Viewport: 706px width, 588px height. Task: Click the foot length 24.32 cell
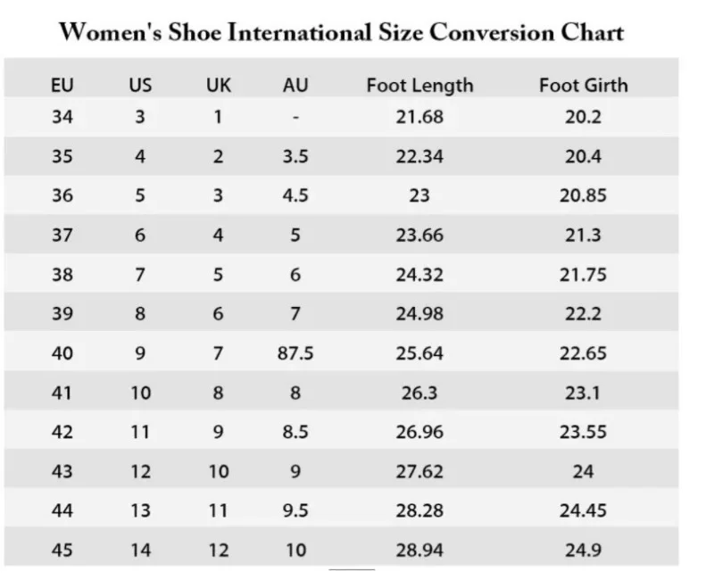pyautogui.click(x=419, y=275)
